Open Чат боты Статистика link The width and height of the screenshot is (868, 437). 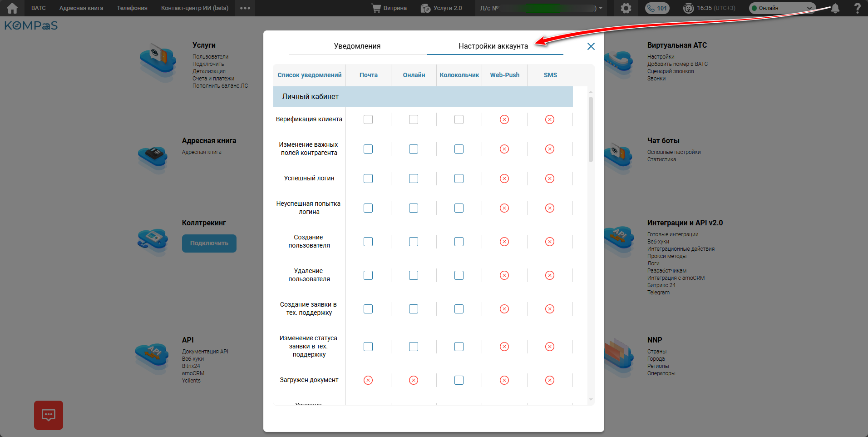(661, 159)
